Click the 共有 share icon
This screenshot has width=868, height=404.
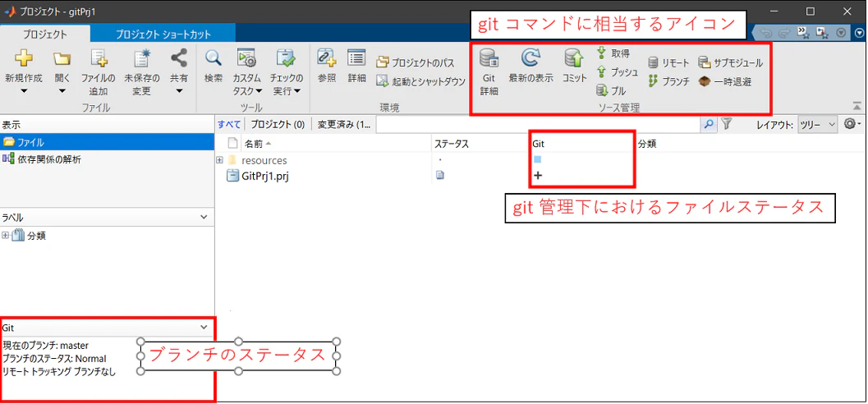pyautogui.click(x=178, y=58)
